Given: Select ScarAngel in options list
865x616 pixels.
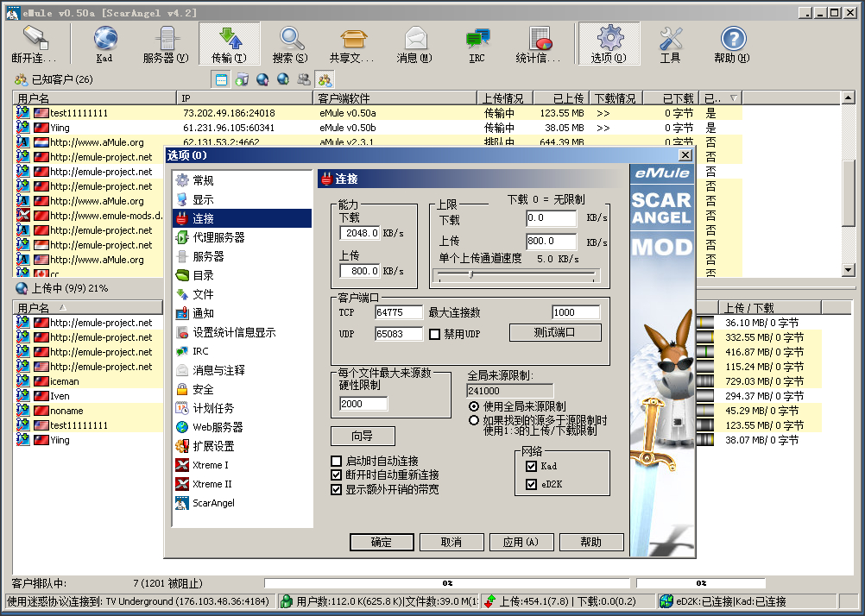Looking at the screenshot, I should click(243, 503).
